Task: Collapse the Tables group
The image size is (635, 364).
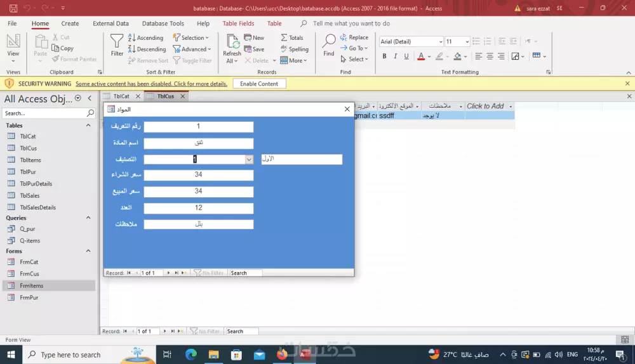Action: [x=88, y=126]
